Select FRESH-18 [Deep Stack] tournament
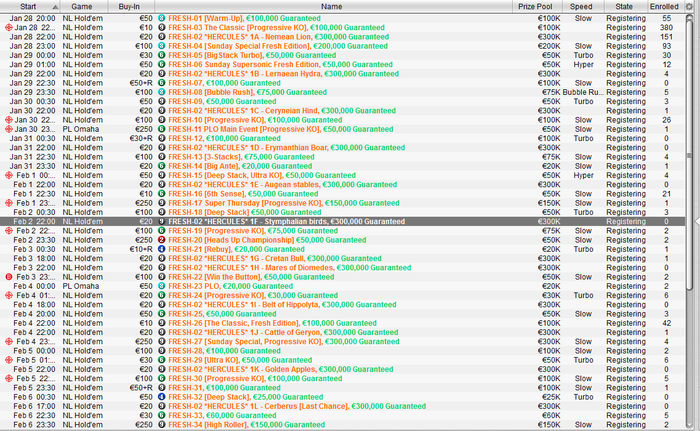The width and height of the screenshot is (700, 431). [342, 212]
